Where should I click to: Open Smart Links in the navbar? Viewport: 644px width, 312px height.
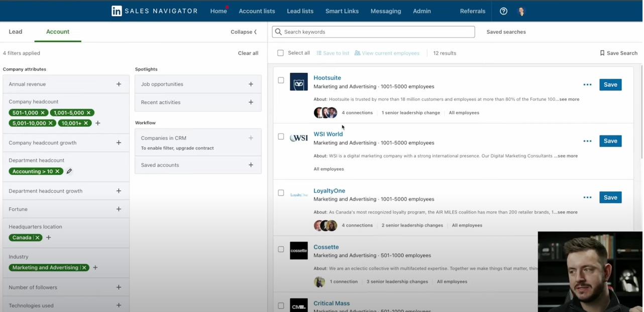tap(342, 11)
